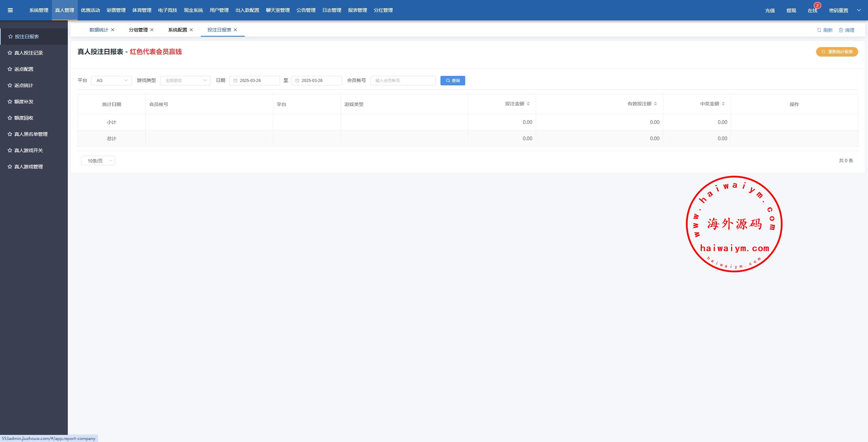The height and width of the screenshot is (442, 868).
Task: Click the 重新统计报表 button
Action: (837, 52)
